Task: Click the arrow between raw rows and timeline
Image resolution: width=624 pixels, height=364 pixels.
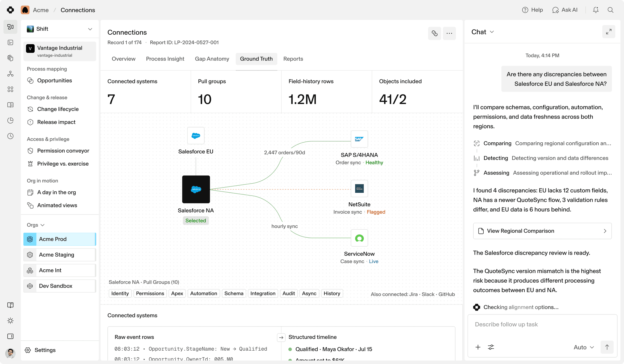Action: click(x=281, y=337)
